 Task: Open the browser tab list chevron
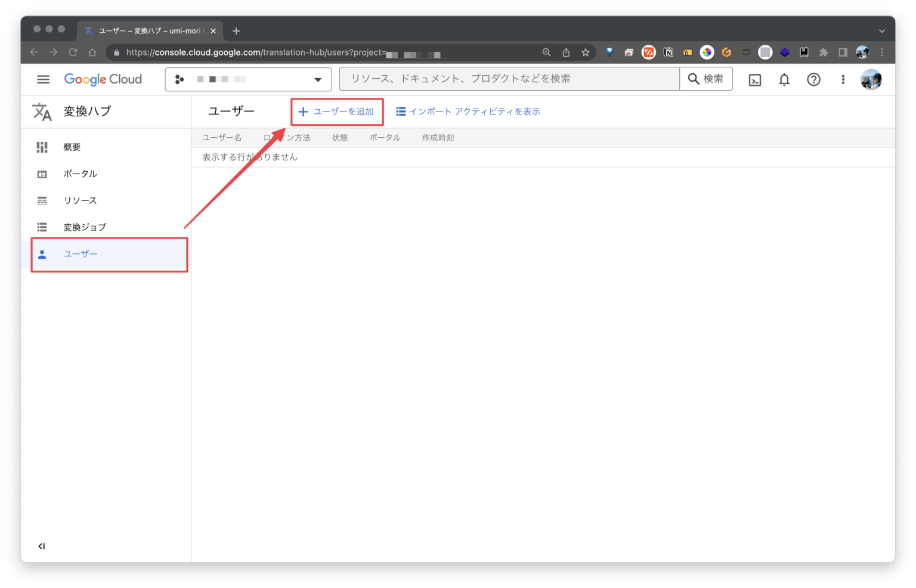[881, 30]
